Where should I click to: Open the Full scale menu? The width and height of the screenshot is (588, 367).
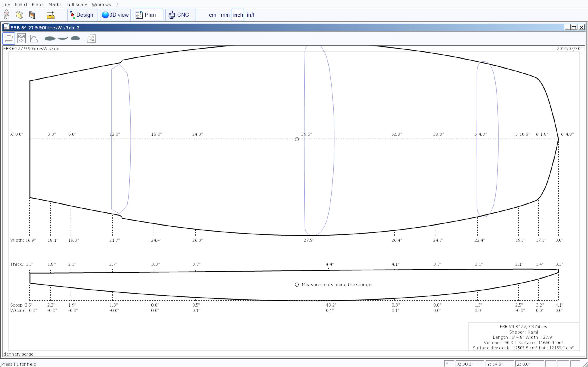pyautogui.click(x=77, y=4)
